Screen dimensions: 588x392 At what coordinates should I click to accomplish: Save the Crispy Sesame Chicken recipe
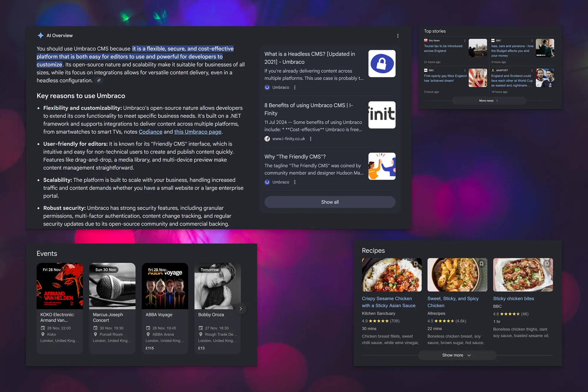tap(416, 263)
